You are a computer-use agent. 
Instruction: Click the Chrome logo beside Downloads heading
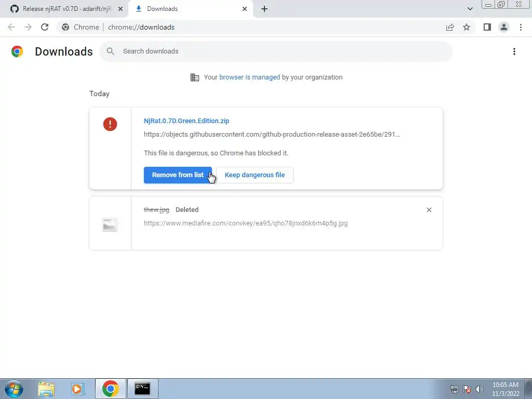click(x=17, y=51)
